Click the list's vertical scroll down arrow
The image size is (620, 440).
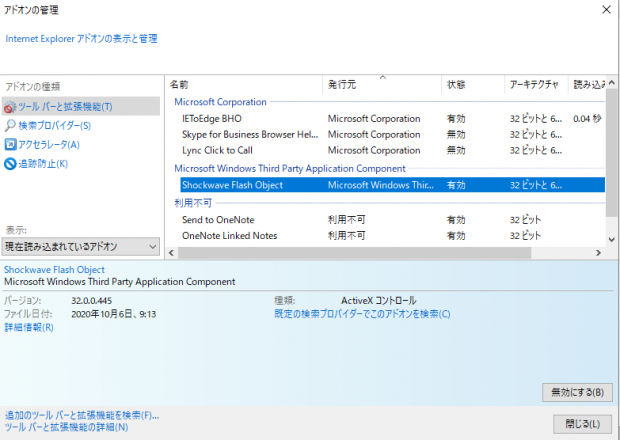click(x=612, y=240)
